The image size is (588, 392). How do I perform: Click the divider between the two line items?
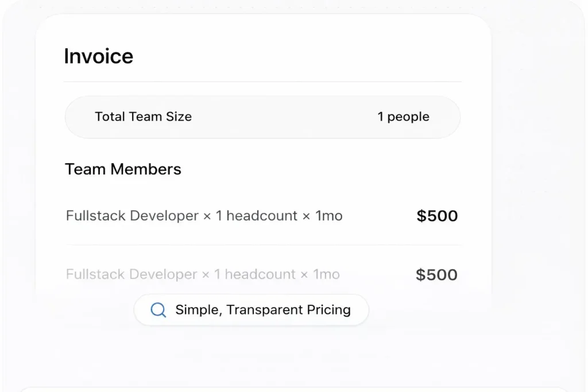262,245
